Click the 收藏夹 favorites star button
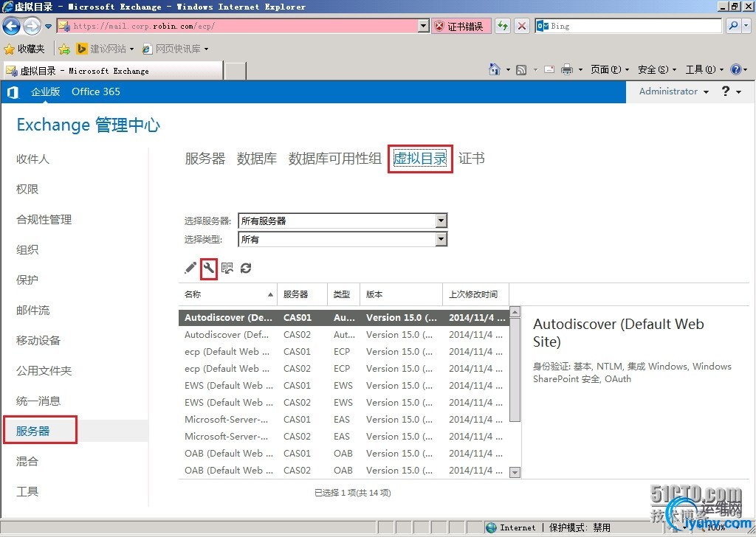This screenshot has width=756, height=537. tap(24, 49)
